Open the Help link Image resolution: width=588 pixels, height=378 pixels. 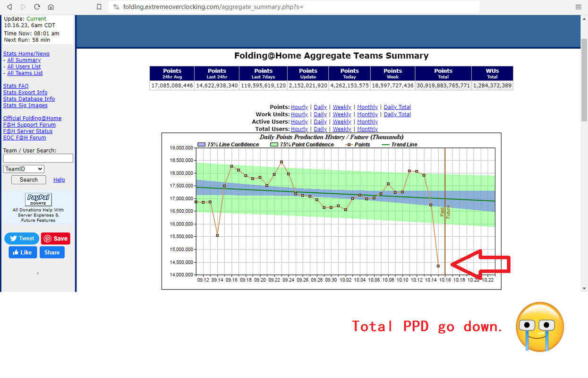coord(59,180)
